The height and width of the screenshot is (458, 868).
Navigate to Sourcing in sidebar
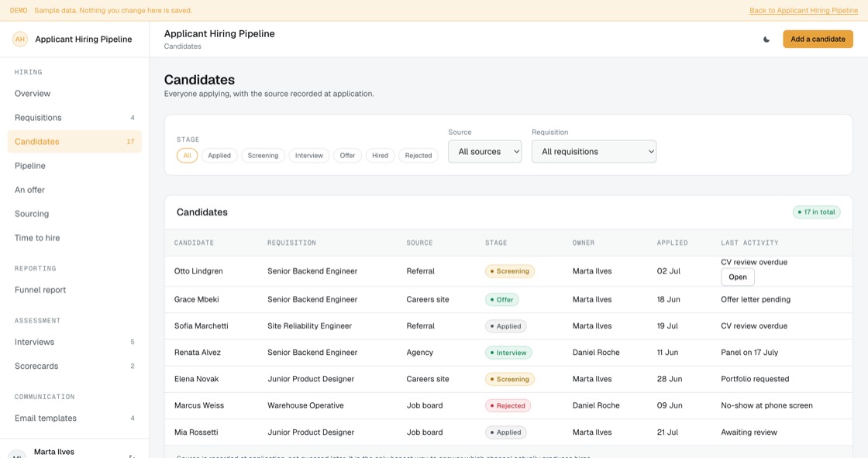pos(74,214)
